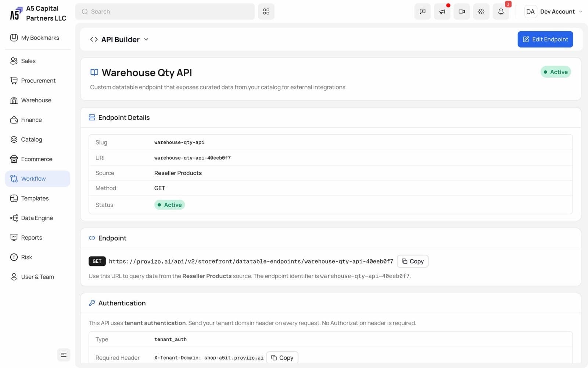Image resolution: width=588 pixels, height=368 pixels.
Task: Open the apps grid icon beside search
Action: point(266,11)
